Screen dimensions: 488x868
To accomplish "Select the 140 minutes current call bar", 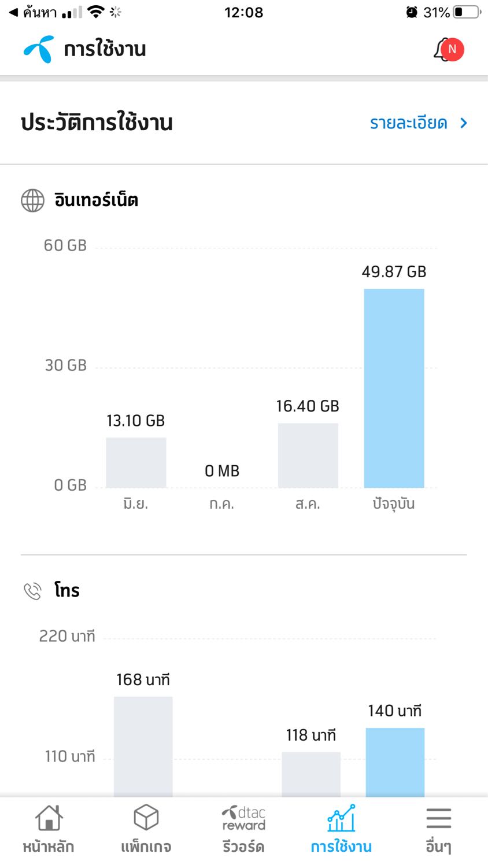I will coord(395,762).
